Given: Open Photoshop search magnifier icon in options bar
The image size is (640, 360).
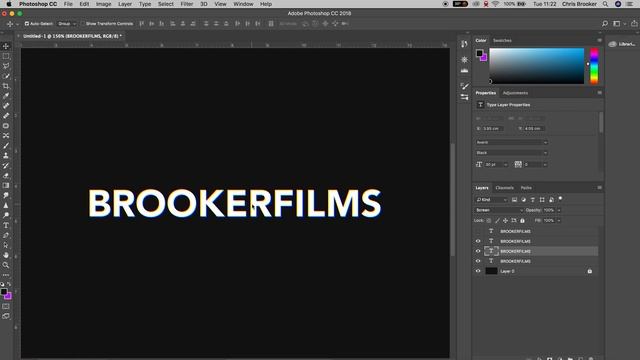Looking at the screenshot, I should tap(605, 24).
